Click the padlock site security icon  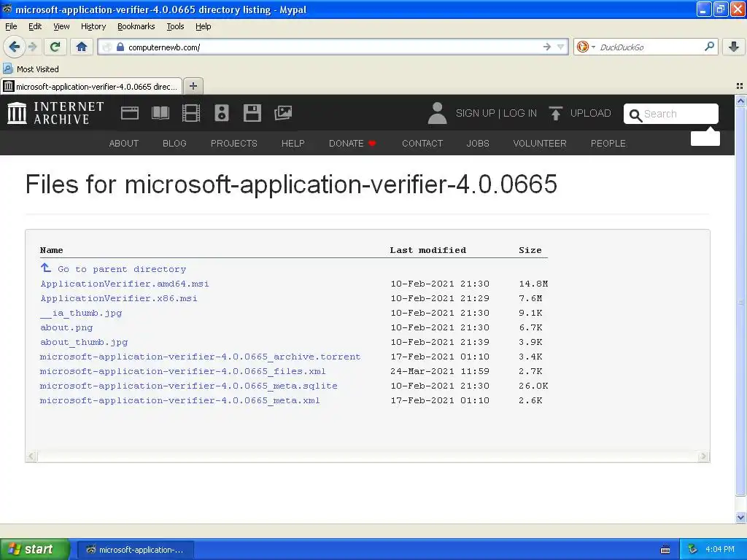120,47
